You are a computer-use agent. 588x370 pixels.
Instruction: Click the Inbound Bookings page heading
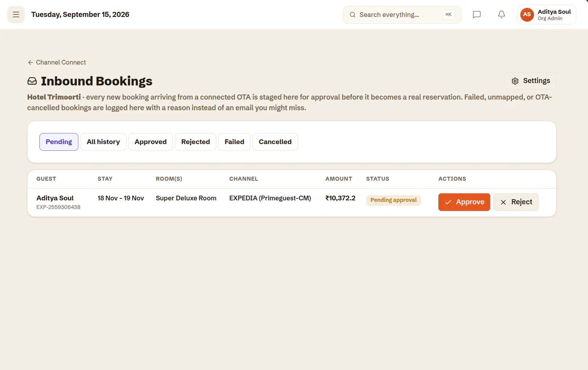[x=96, y=81]
